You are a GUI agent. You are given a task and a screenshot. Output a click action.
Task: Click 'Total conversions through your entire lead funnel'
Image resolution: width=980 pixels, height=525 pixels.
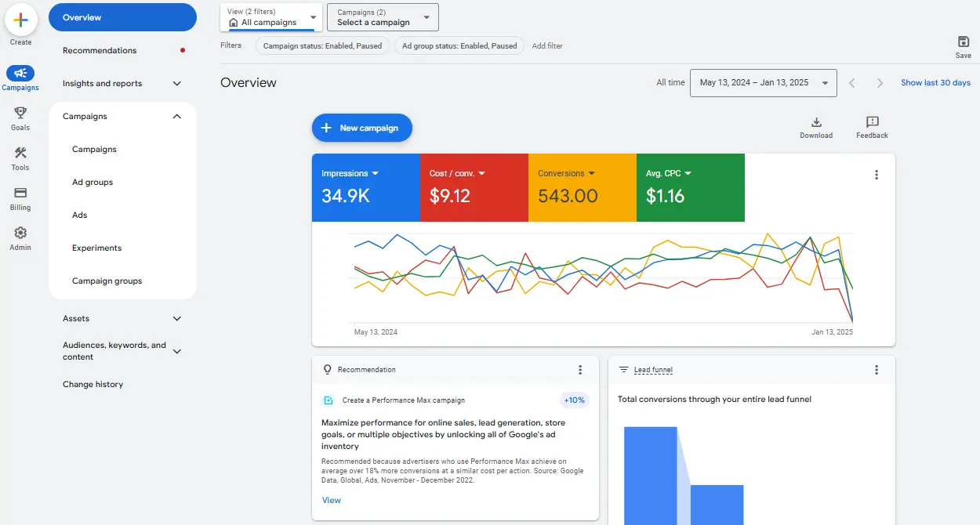(714, 400)
